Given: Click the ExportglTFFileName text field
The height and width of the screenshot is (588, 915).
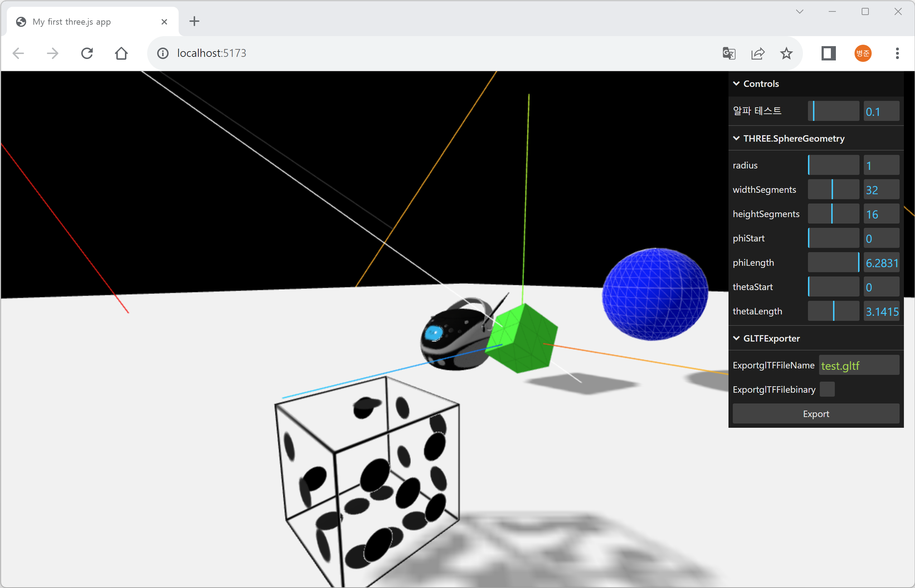Looking at the screenshot, I should click(859, 366).
